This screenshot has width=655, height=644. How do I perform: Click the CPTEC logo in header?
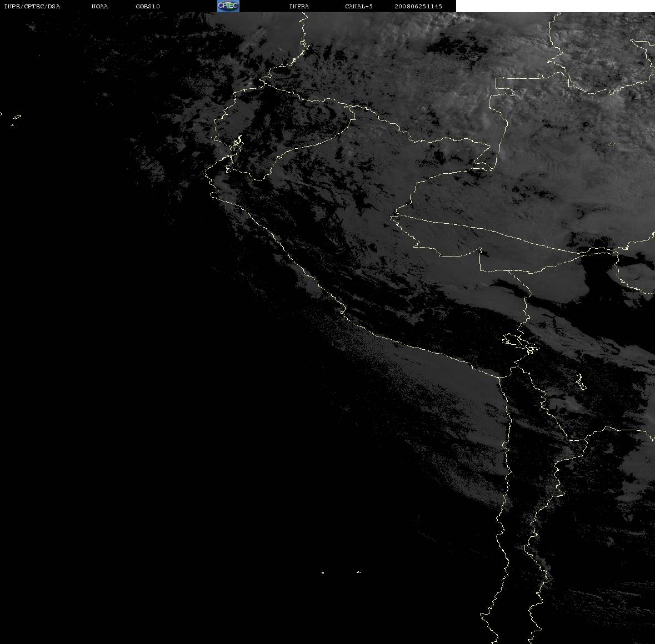coord(228,6)
